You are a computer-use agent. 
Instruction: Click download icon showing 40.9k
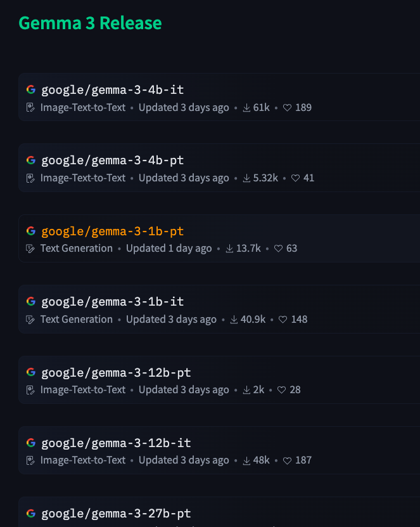point(234,319)
